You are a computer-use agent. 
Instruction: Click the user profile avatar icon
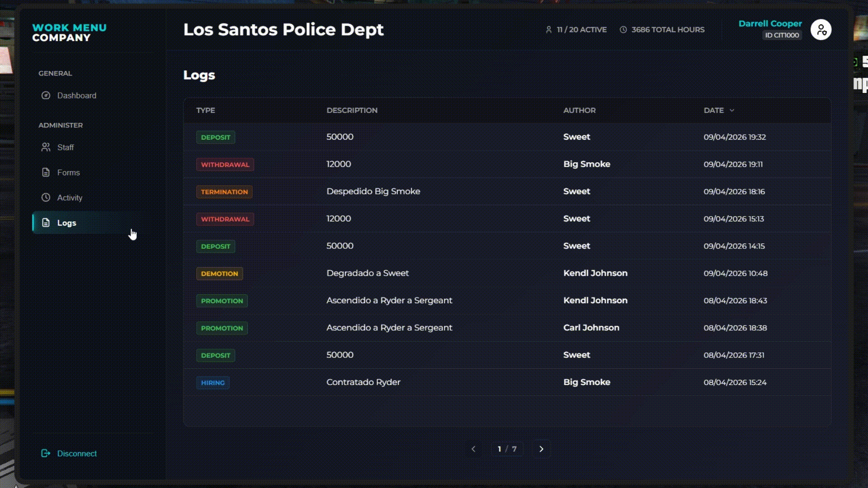pos(821,30)
